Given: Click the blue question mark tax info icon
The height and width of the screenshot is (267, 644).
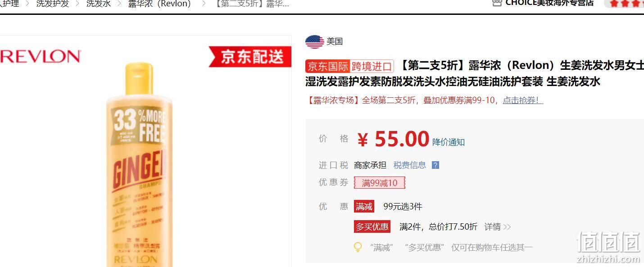Looking at the screenshot, I should (435, 165).
